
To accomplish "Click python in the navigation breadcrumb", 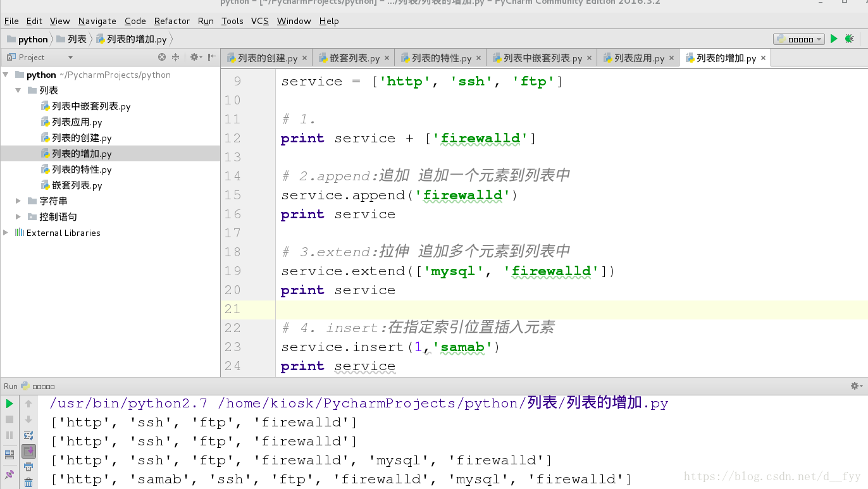I will click(x=27, y=39).
